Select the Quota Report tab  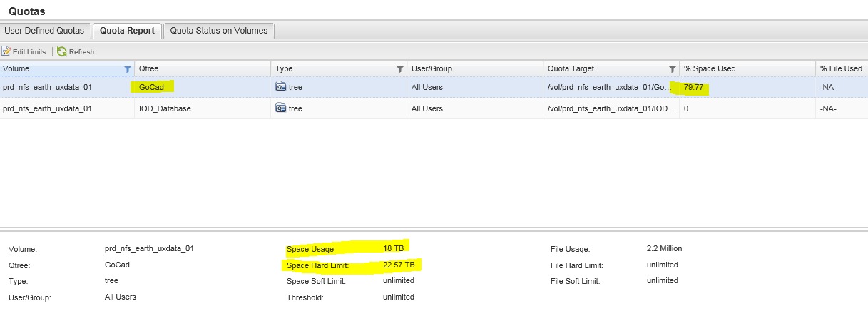(127, 31)
